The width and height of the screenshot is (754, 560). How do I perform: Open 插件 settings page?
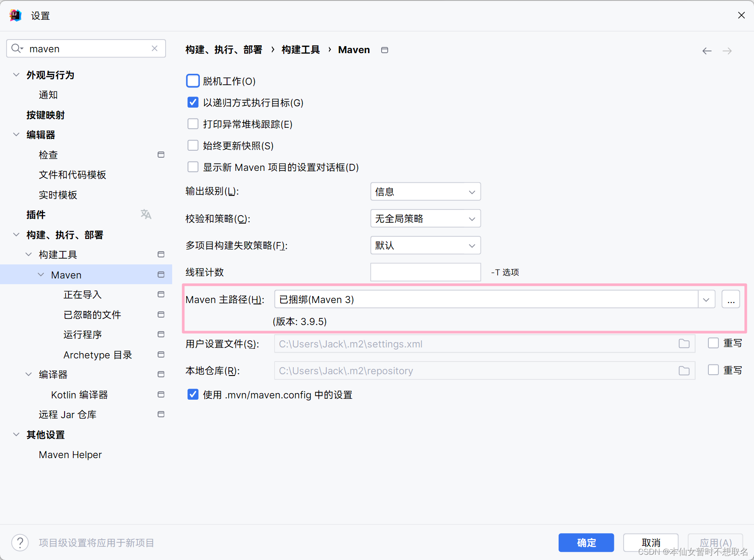(36, 215)
